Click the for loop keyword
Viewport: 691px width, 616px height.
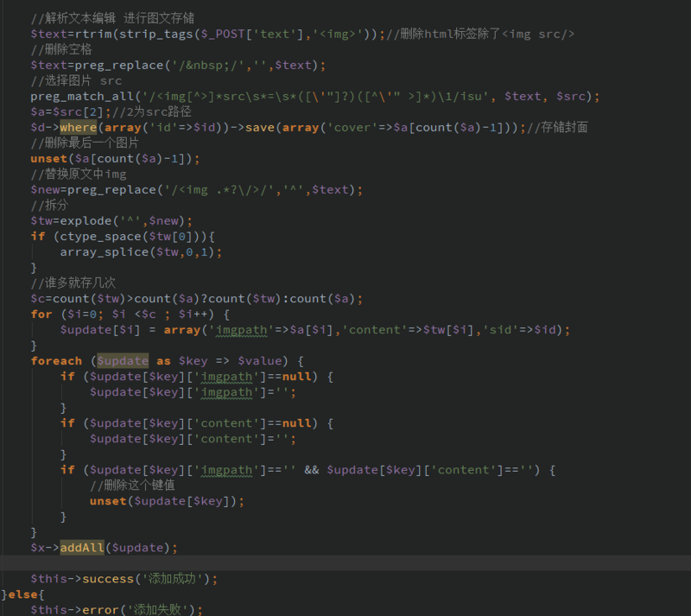pos(41,314)
